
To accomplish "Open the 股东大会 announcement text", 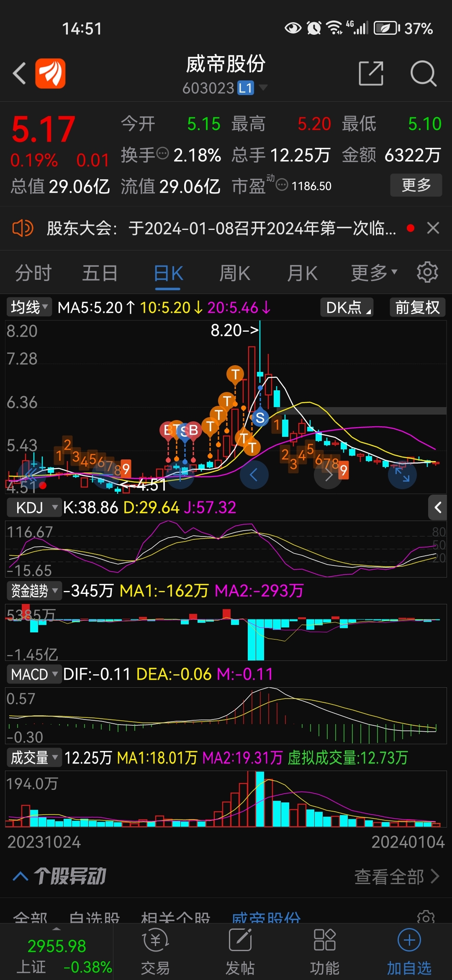I will tap(221, 228).
